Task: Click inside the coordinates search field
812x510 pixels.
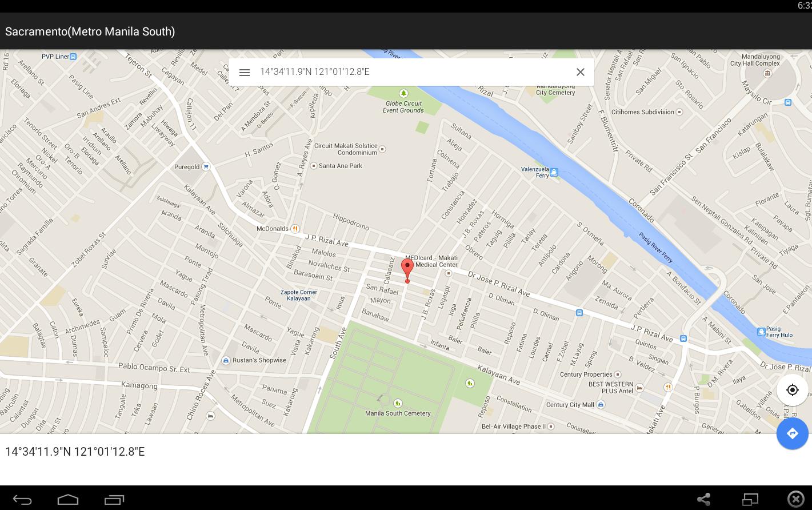Action: pyautogui.click(x=411, y=72)
